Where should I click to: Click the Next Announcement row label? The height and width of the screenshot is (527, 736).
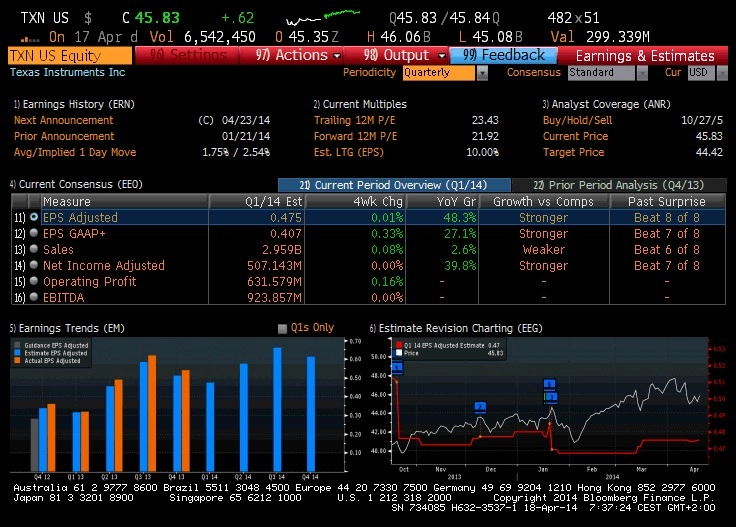click(63, 120)
